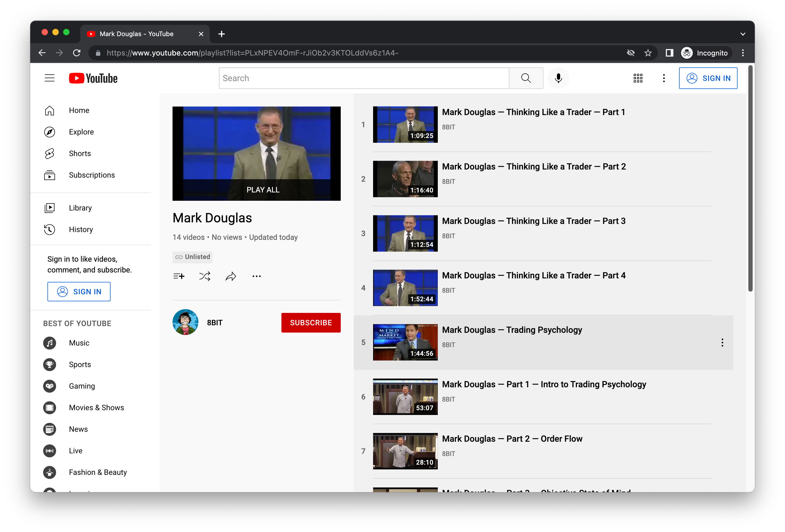Click sidebar SIGN IN button
The width and height of the screenshot is (785, 532).
pos(79,292)
